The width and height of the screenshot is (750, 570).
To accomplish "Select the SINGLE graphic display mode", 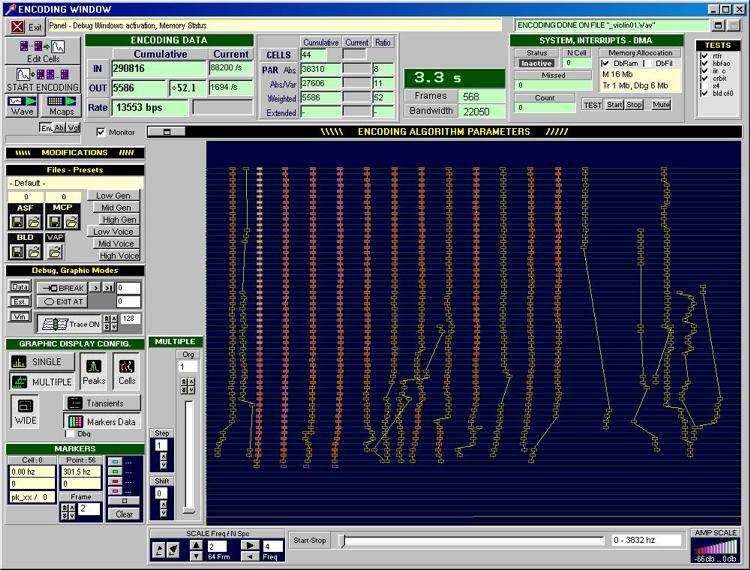I will [x=41, y=361].
